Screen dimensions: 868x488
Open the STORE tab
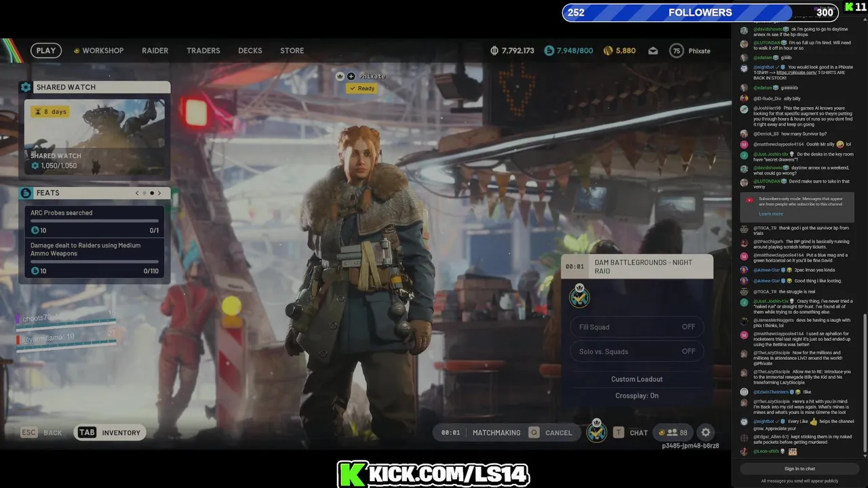click(x=292, y=51)
